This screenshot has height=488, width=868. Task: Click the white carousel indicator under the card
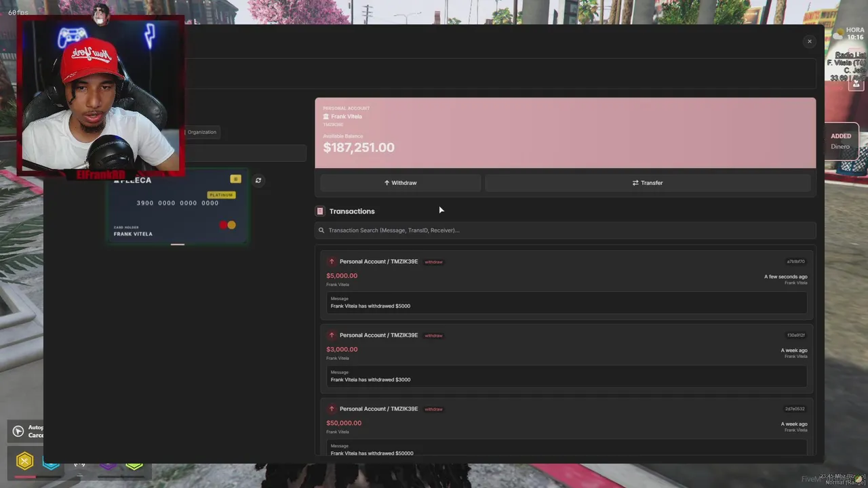(x=177, y=244)
